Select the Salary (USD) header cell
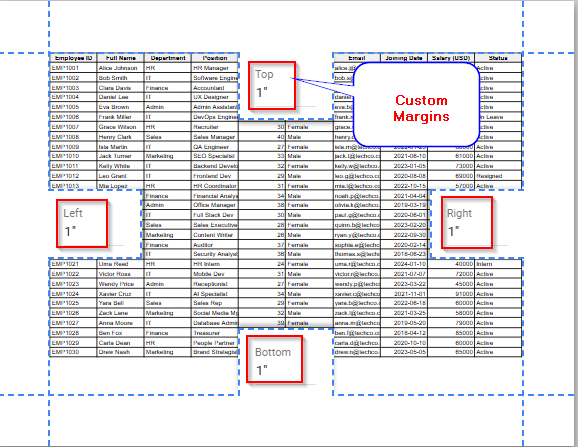578x447 pixels. [451, 58]
